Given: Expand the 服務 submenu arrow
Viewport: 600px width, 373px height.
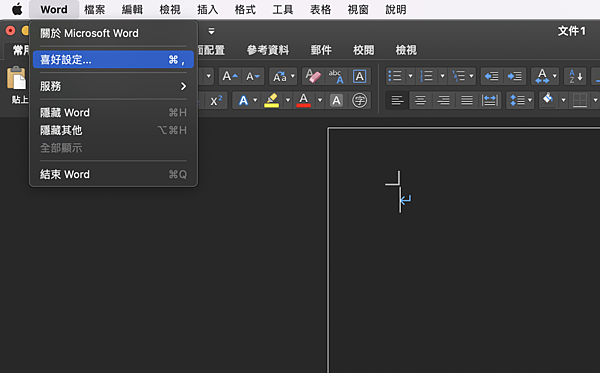Looking at the screenshot, I should coord(183,86).
